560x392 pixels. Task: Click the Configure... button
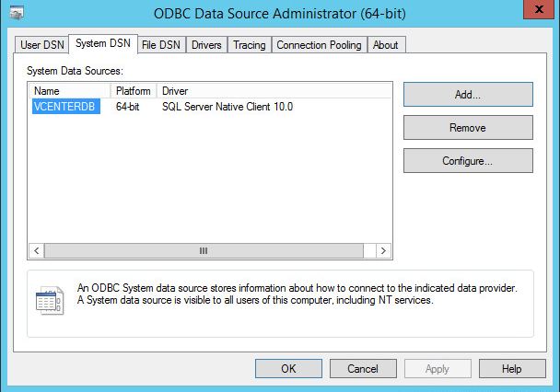coord(468,160)
